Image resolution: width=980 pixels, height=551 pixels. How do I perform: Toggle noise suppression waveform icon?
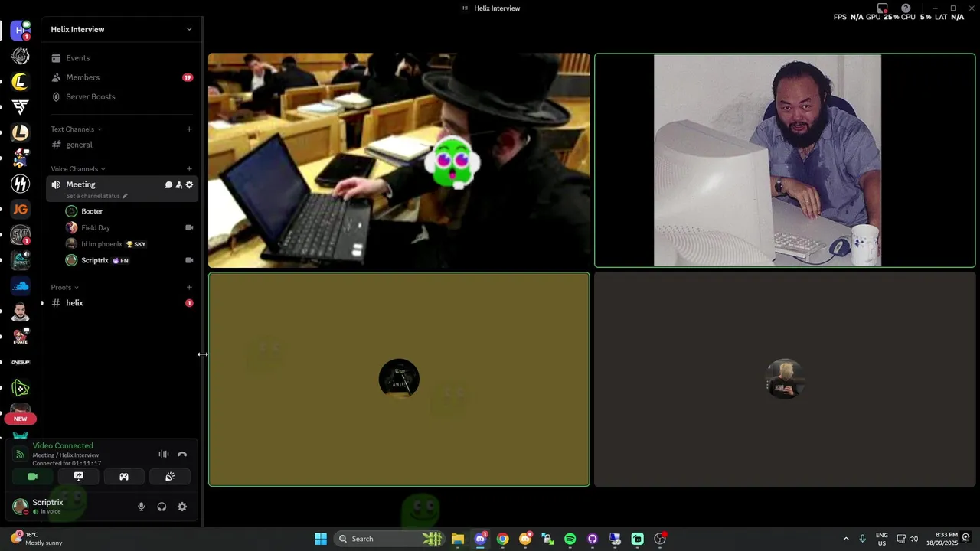[x=164, y=455]
